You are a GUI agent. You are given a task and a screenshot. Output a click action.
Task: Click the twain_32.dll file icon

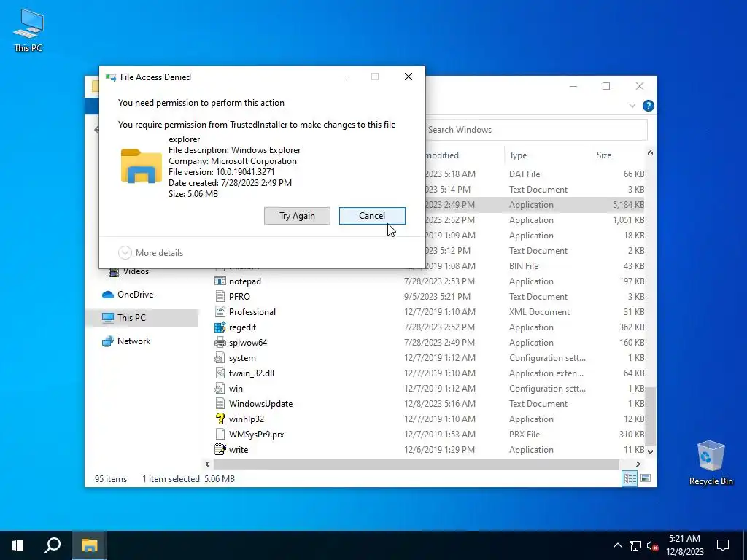[x=220, y=373]
